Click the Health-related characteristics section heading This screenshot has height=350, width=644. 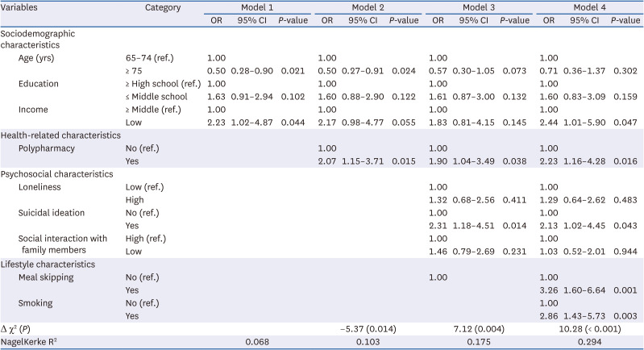coord(61,135)
